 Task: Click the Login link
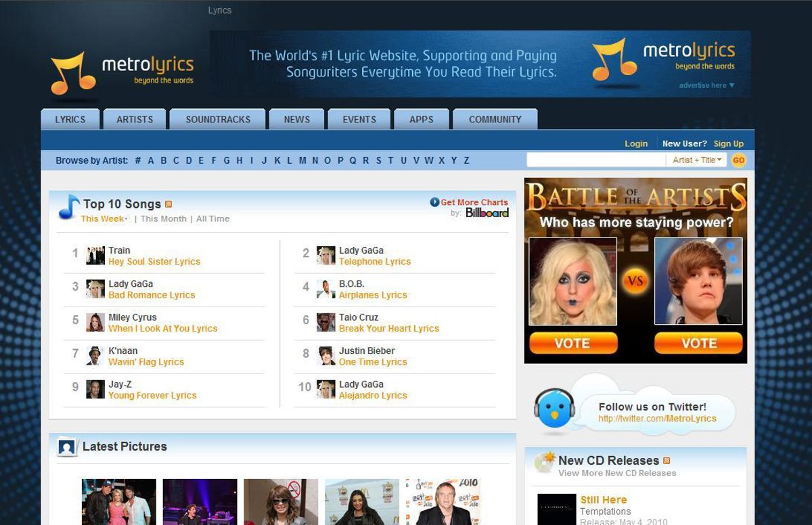tap(635, 143)
